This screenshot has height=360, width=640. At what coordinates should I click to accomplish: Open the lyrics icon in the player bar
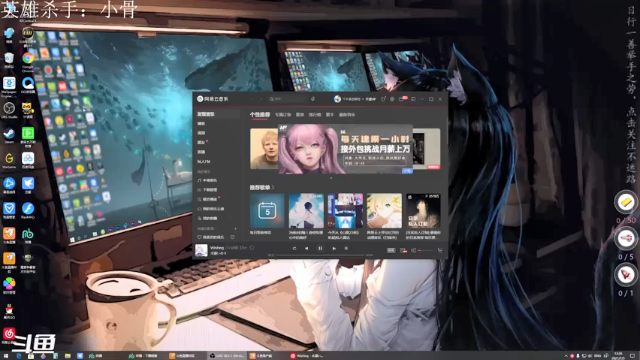346,248
